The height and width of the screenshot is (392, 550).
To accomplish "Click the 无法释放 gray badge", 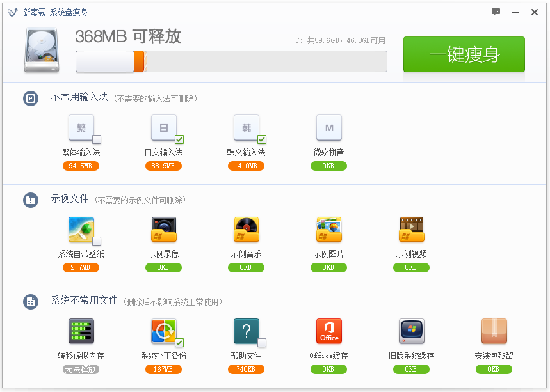I will [81, 369].
